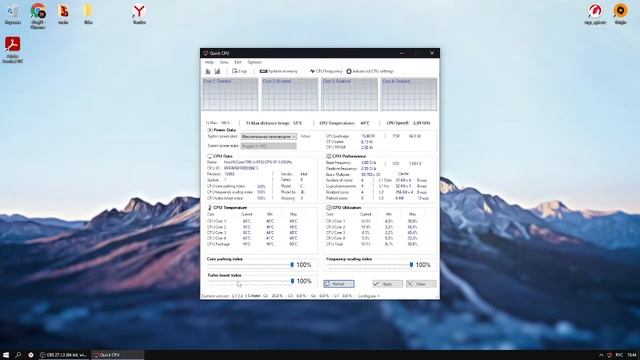The width and height of the screenshot is (640, 360).
Task: Expand the System power plan dropdown
Action: 269,136
